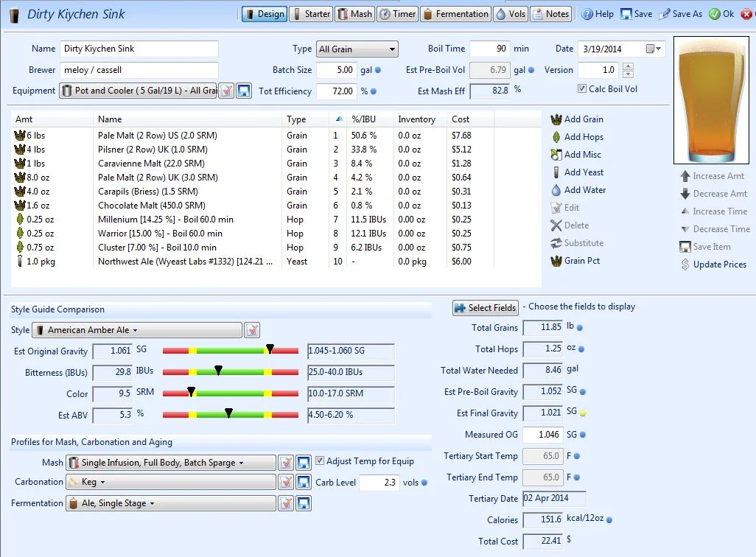Image resolution: width=756 pixels, height=557 pixels.
Task: Edit the mash profile icon
Action: click(x=286, y=463)
